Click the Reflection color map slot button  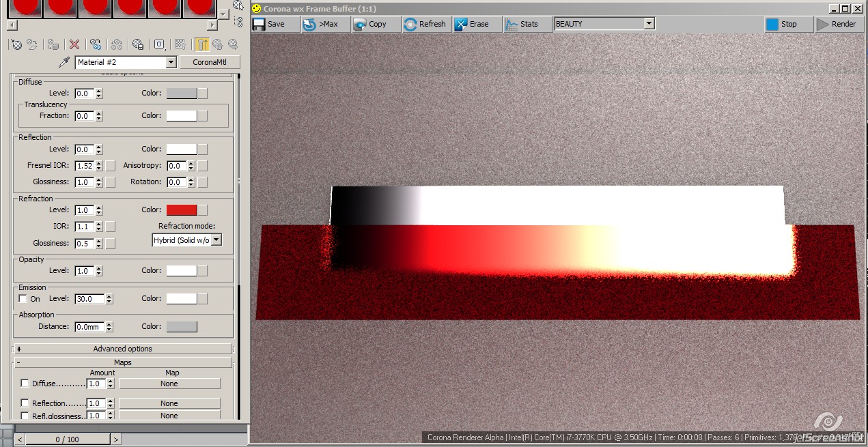[203, 149]
